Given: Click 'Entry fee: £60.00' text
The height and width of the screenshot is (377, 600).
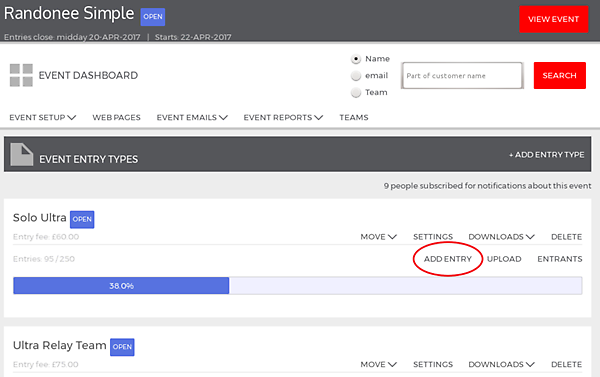Looking at the screenshot, I should click(46, 237).
